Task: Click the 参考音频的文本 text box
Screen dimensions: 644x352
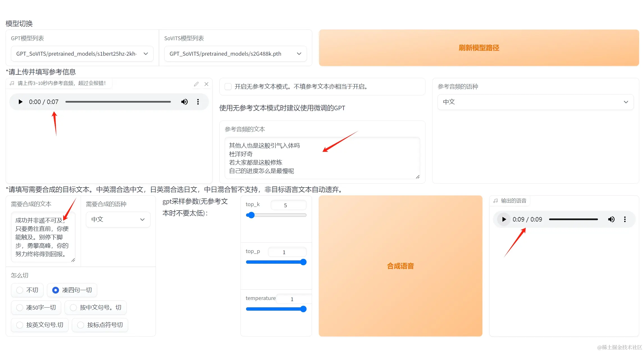Action: (x=322, y=158)
